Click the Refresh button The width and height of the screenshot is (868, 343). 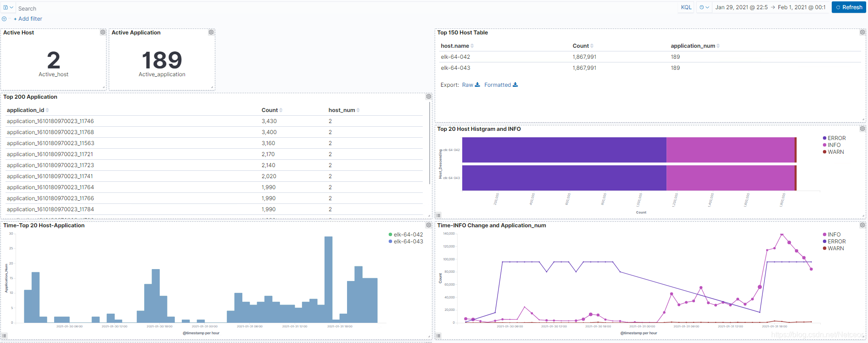coord(849,7)
